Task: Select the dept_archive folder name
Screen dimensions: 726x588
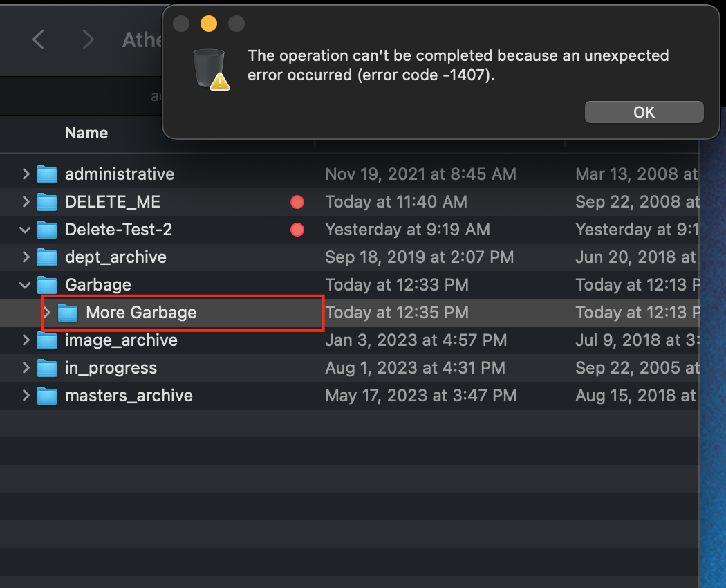Action: tap(115, 257)
